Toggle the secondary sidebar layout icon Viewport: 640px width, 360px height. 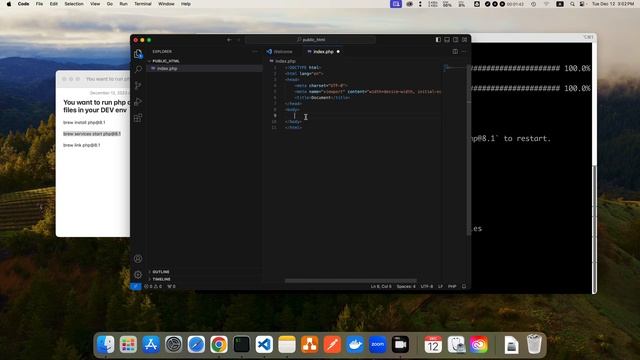click(x=456, y=40)
